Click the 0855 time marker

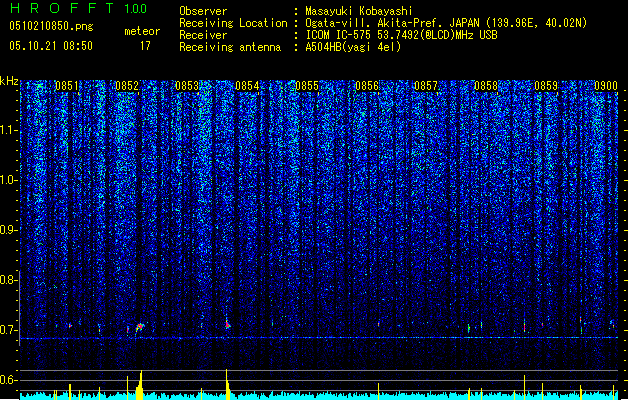(307, 86)
